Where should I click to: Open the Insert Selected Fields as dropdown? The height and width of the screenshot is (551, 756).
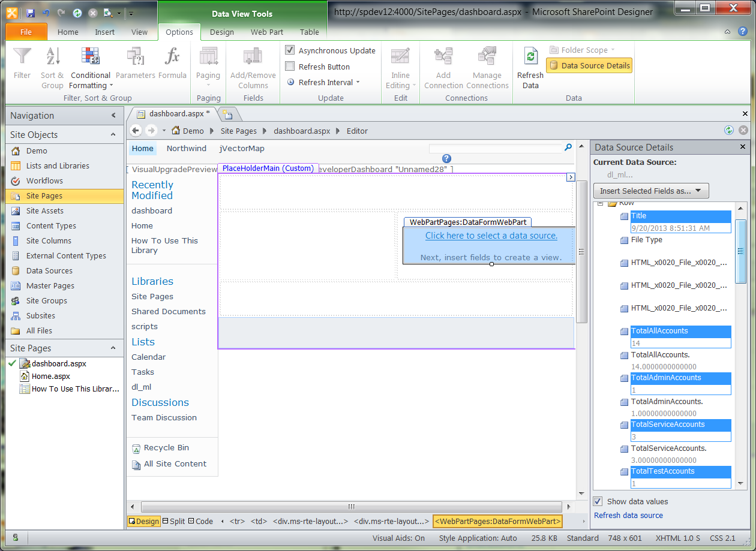click(651, 191)
